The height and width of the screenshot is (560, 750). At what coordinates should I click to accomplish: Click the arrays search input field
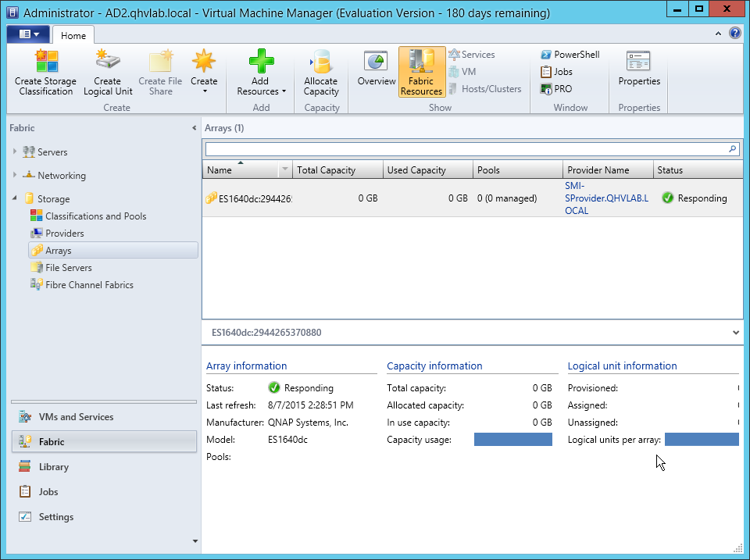[x=465, y=148]
